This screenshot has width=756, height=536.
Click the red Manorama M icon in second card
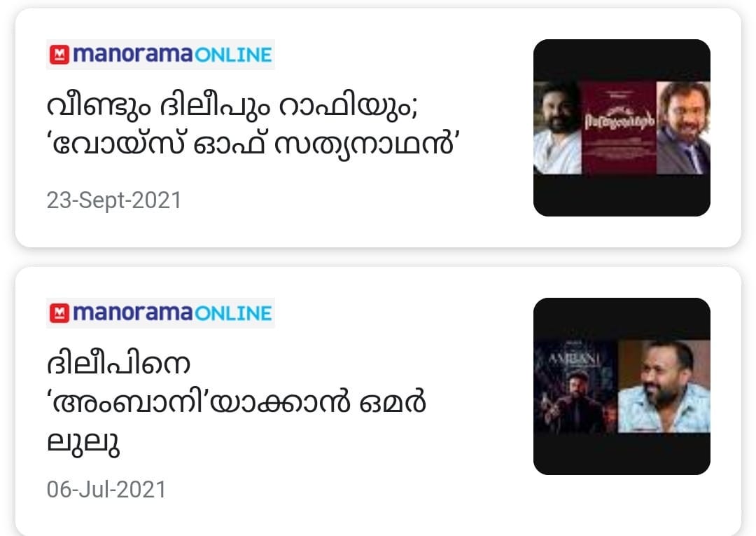pyautogui.click(x=59, y=313)
